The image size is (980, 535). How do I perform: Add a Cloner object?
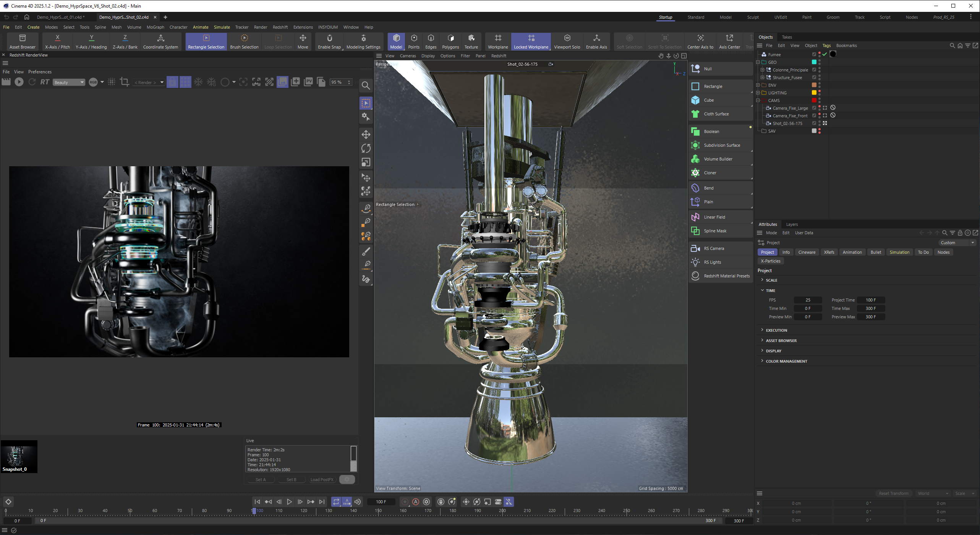720,173
